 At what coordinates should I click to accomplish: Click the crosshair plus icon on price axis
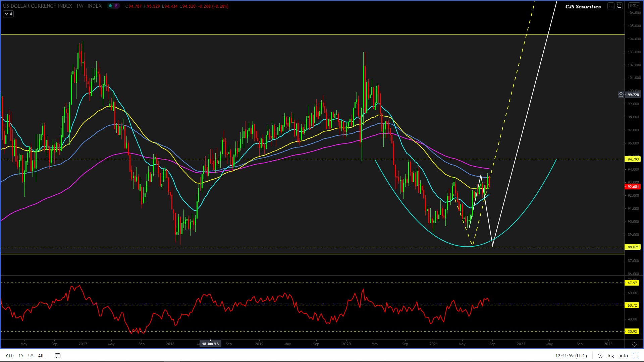coord(621,95)
